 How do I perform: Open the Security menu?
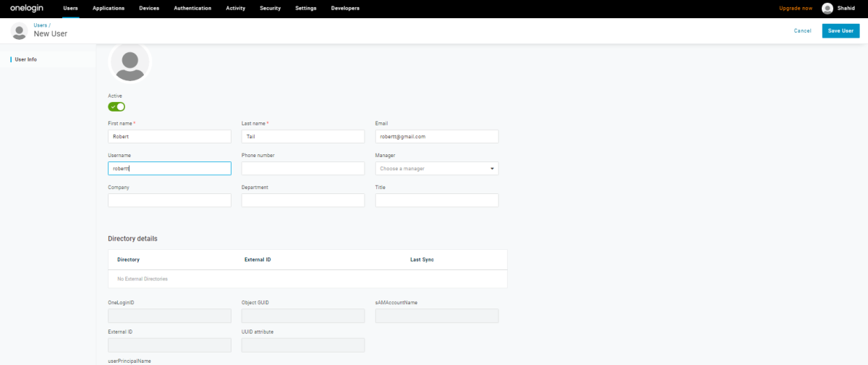pyautogui.click(x=270, y=9)
